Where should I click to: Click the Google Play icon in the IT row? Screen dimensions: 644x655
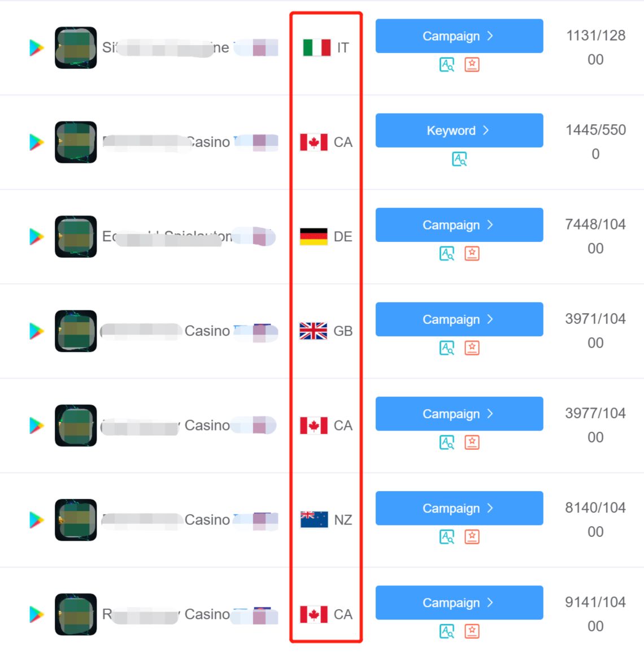click(37, 48)
